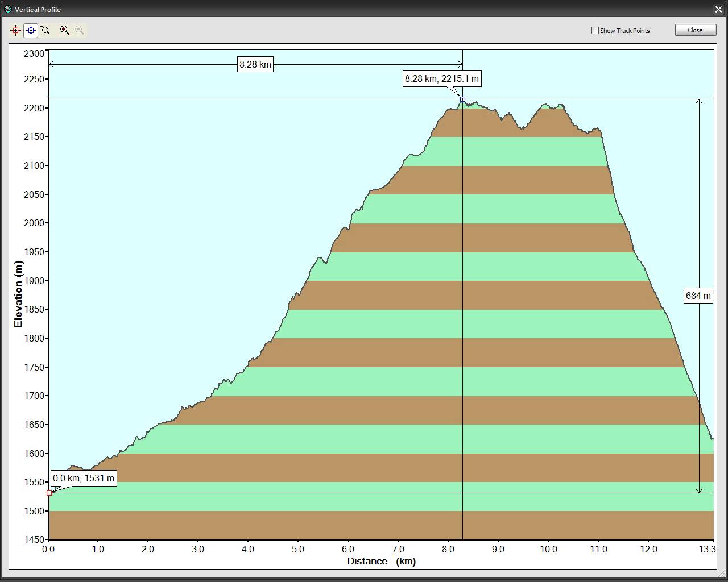This screenshot has width=728, height=582.
Task: Click the Distance (km) axis title
Action: coord(381,561)
